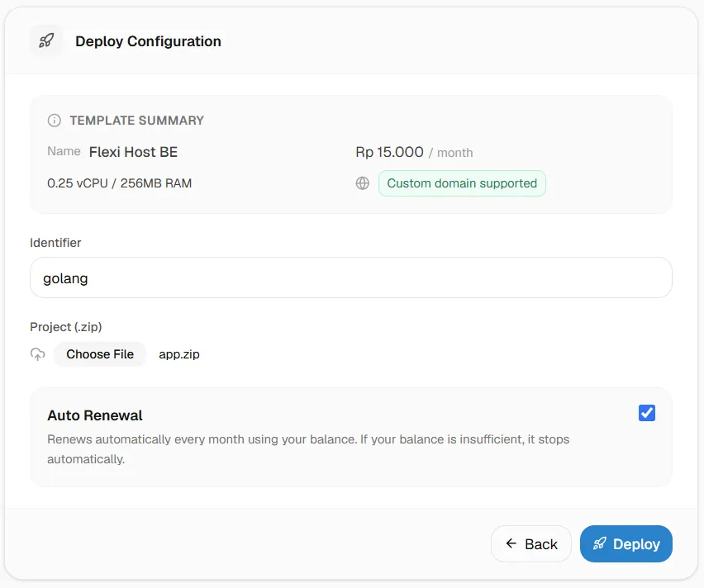The width and height of the screenshot is (704, 588).
Task: Click the Auto Renewal heading text
Action: (x=95, y=415)
